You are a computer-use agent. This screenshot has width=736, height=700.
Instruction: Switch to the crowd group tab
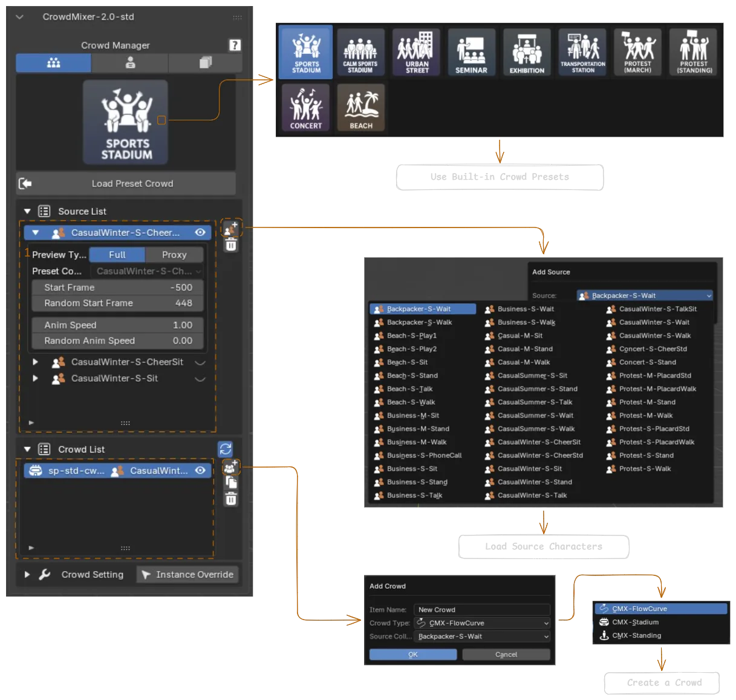53,62
